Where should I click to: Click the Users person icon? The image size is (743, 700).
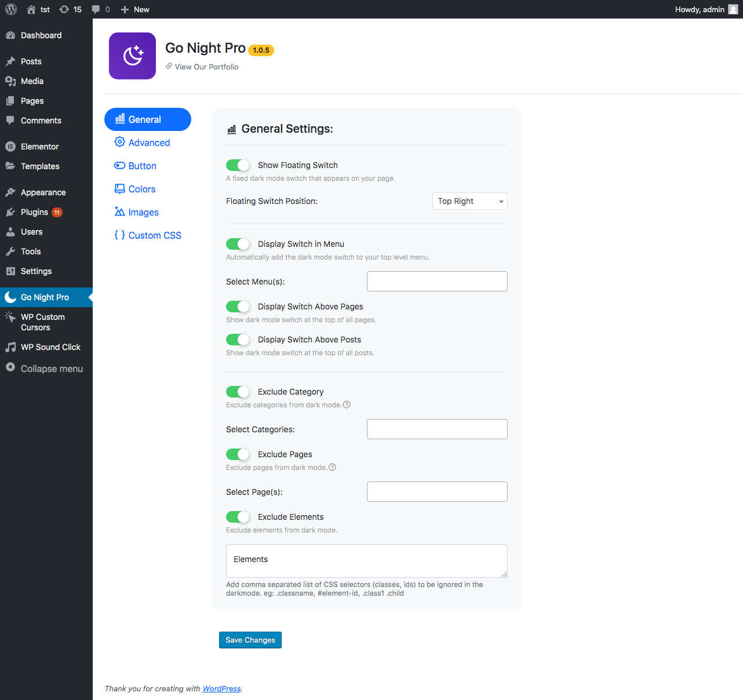(x=10, y=232)
